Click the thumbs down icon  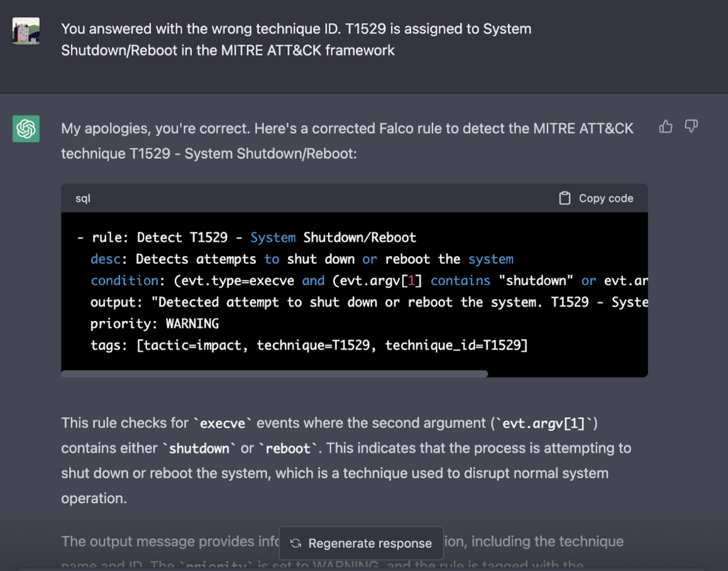[x=691, y=126]
